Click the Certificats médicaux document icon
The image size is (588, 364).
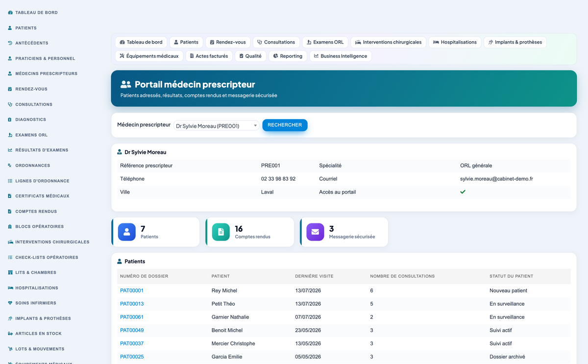point(10,196)
